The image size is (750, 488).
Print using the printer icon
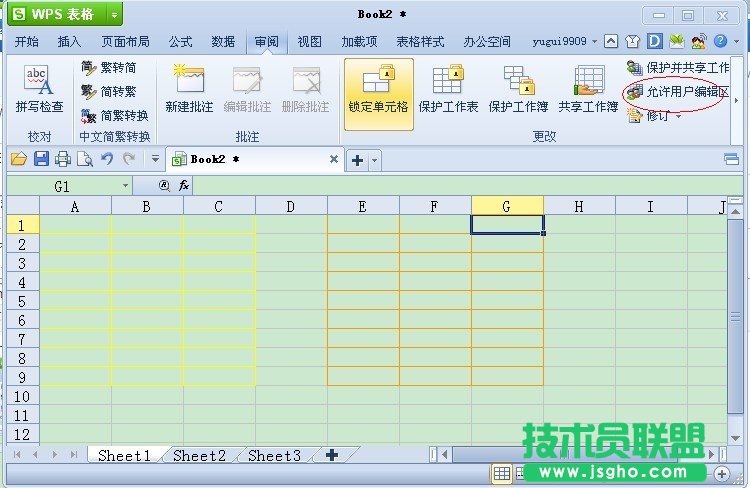point(63,159)
